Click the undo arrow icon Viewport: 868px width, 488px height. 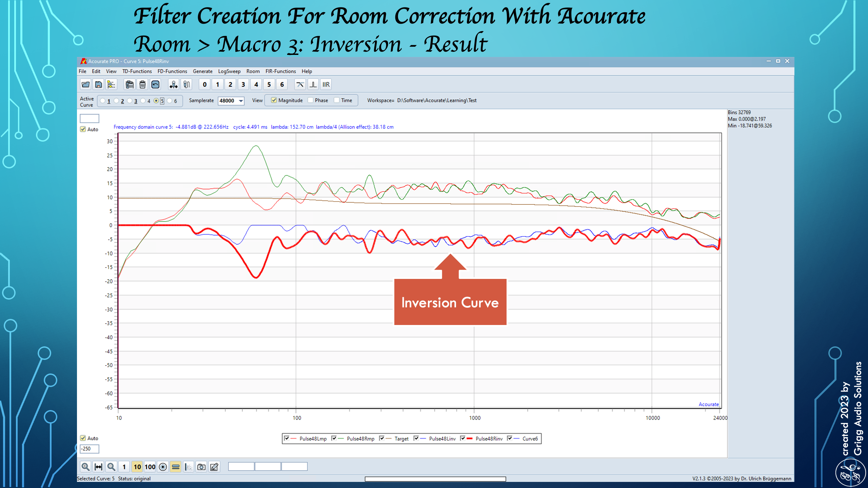tap(155, 84)
